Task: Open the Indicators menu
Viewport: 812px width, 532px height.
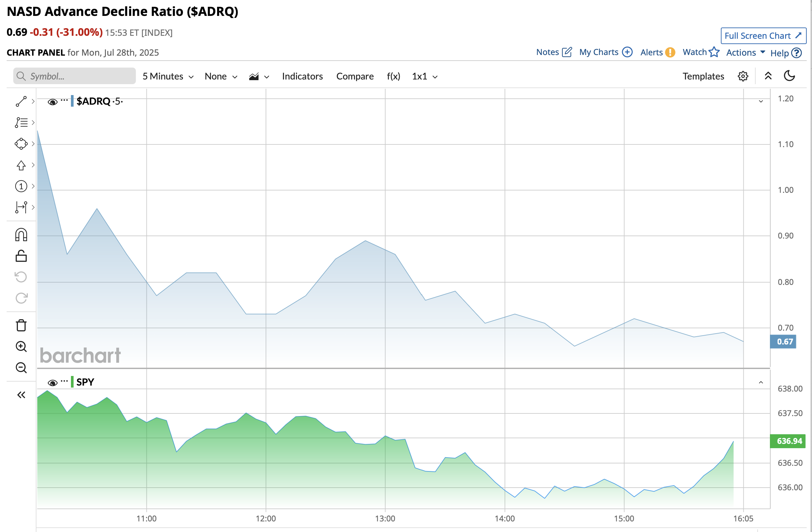Action: tap(302, 77)
